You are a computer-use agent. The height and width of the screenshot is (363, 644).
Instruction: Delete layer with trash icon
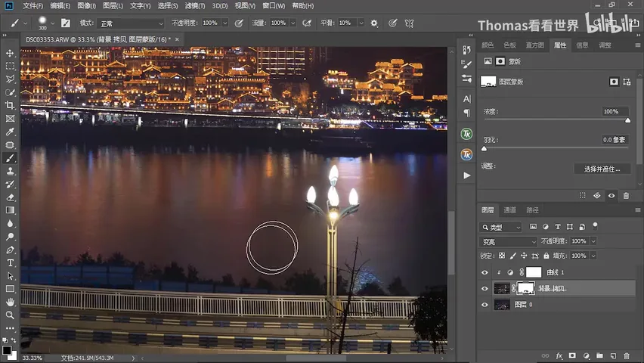click(x=627, y=355)
